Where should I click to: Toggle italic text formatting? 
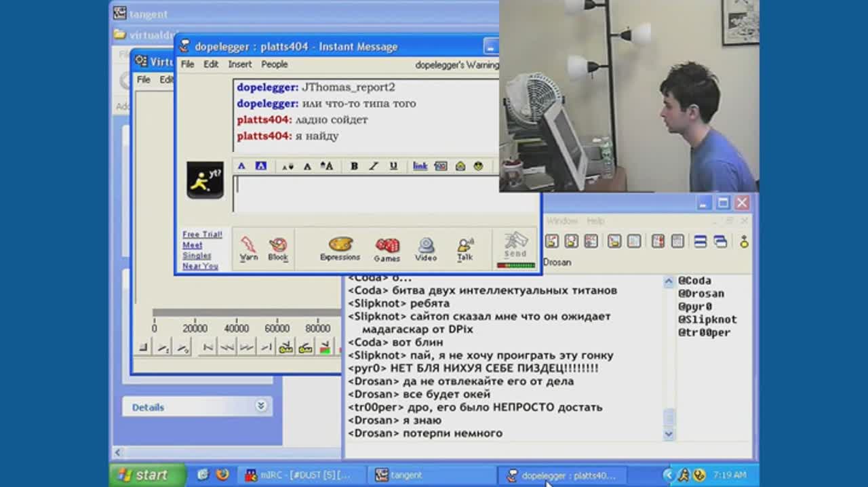(373, 166)
